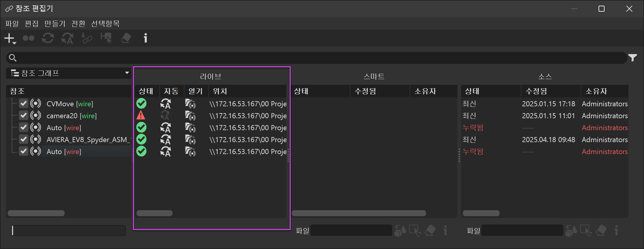Screen dimensions: 644x249
Task: Click the text field below the 참조 tree
Action: (69, 230)
